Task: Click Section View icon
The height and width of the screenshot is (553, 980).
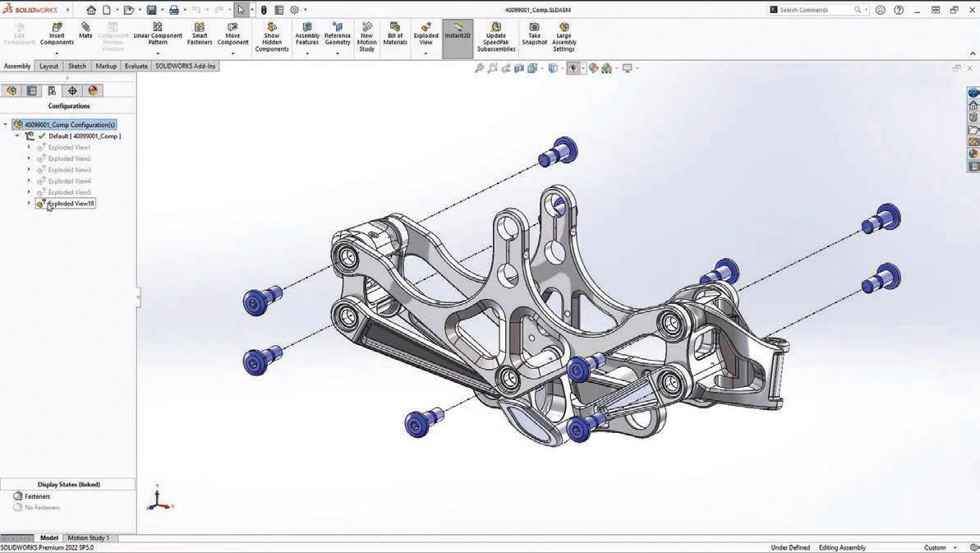Action: coord(518,68)
